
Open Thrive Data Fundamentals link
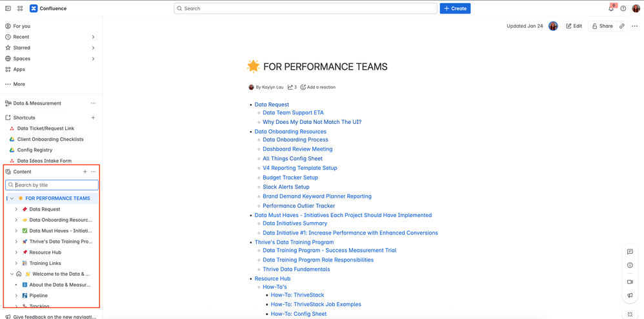(x=297, y=269)
